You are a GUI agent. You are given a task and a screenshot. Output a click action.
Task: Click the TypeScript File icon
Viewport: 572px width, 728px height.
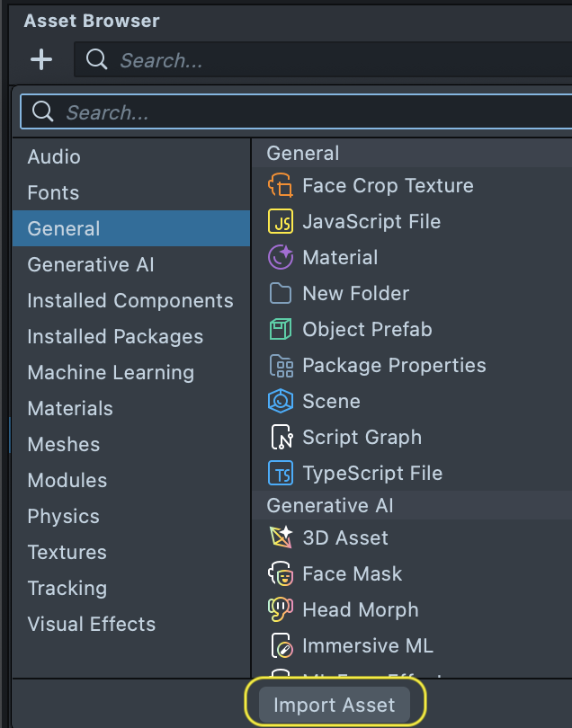pyautogui.click(x=281, y=474)
